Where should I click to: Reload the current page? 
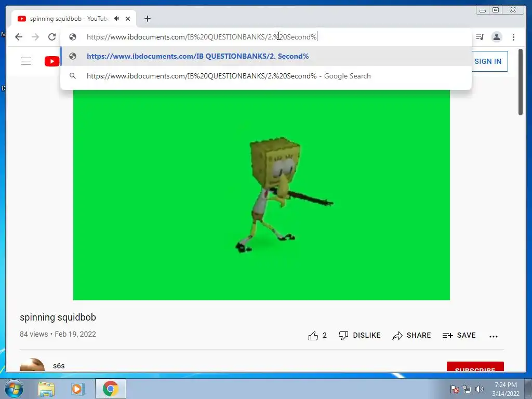52,37
